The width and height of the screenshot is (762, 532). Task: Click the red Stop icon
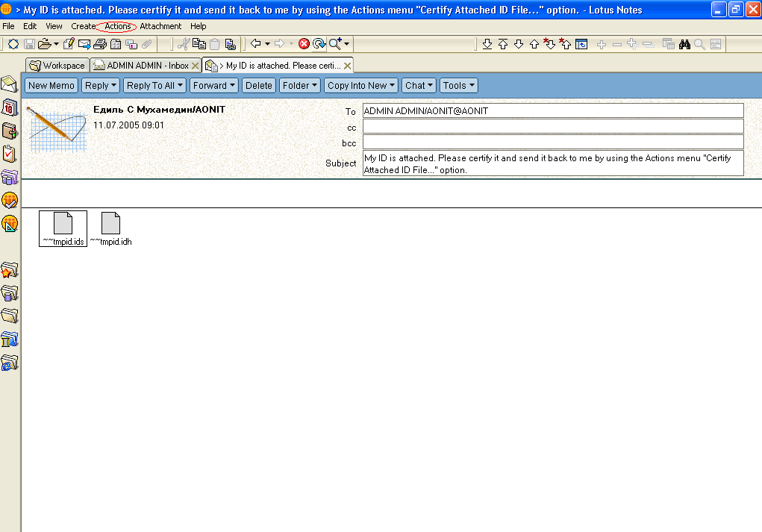(x=304, y=44)
